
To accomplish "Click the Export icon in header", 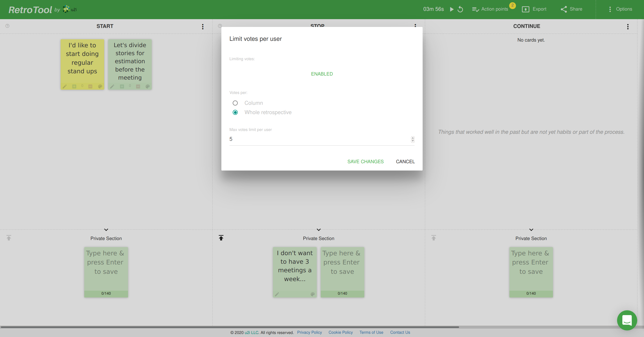I will tap(526, 9).
